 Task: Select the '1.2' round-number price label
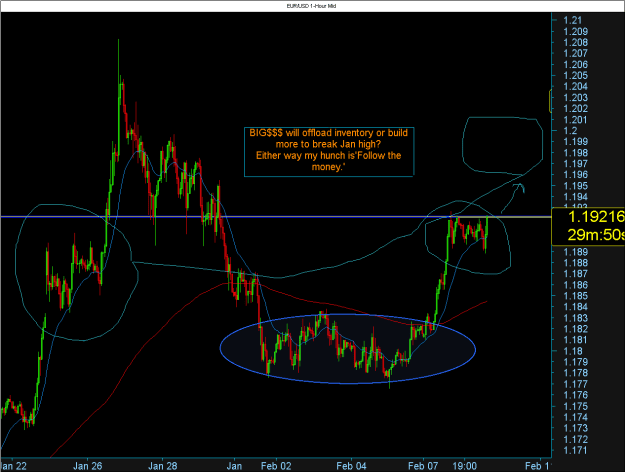tap(570, 131)
